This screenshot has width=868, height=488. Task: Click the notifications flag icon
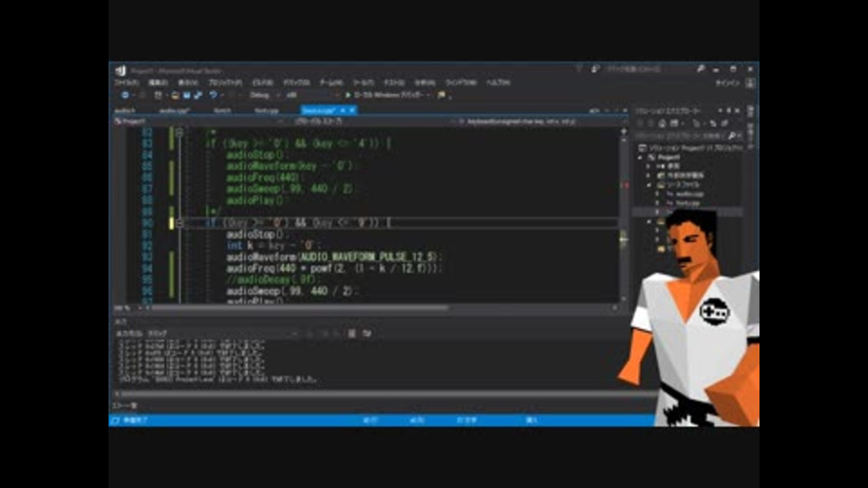click(x=579, y=70)
